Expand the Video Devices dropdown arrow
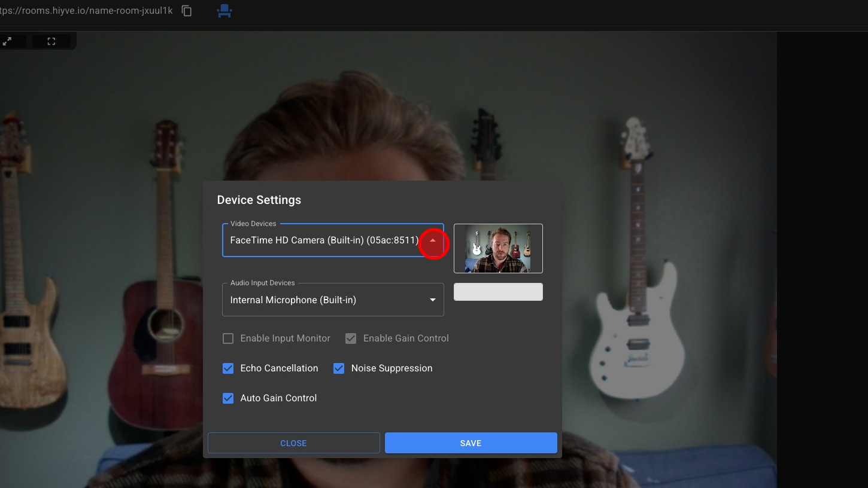Screen dimensions: 868x488 click(x=433, y=240)
